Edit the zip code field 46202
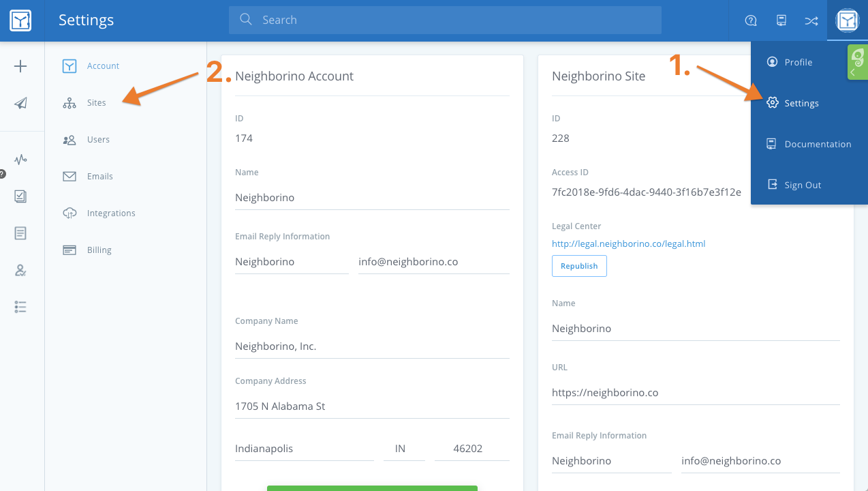 tap(472, 449)
